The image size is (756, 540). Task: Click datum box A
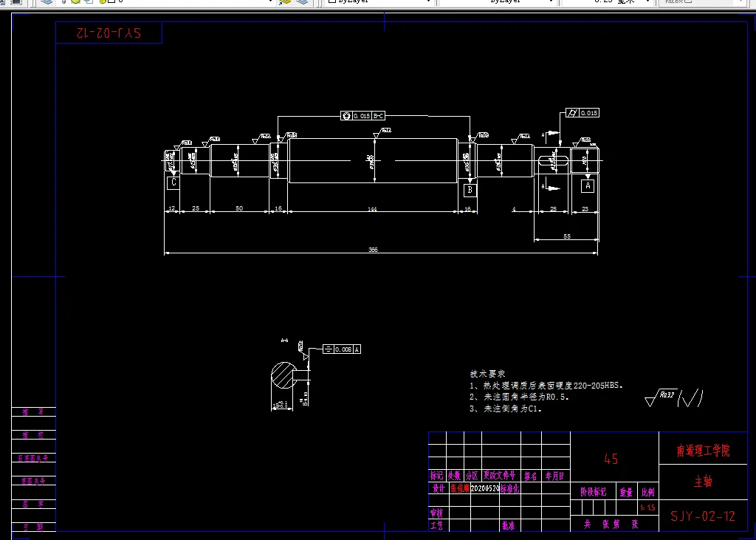click(x=587, y=186)
